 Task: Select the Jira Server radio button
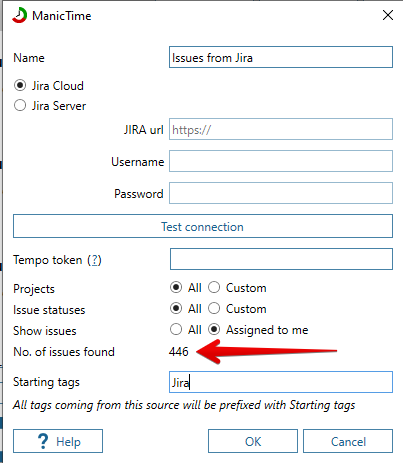pyautogui.click(x=20, y=105)
